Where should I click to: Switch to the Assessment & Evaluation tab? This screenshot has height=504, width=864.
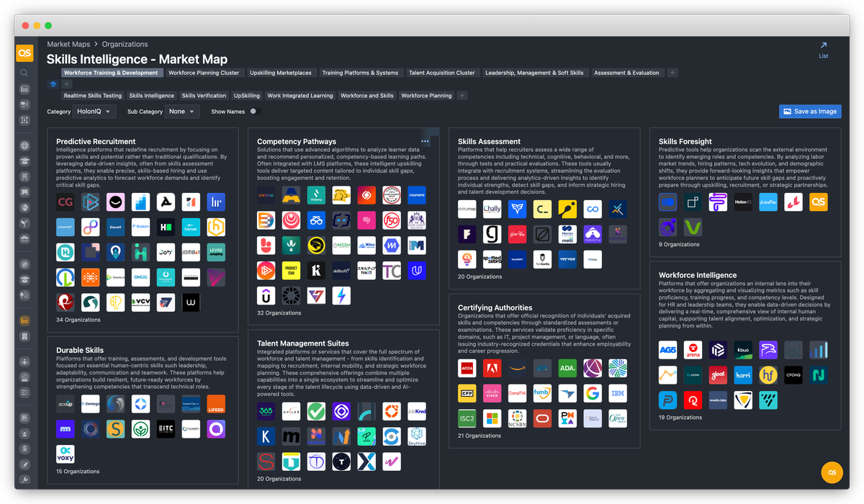(626, 73)
